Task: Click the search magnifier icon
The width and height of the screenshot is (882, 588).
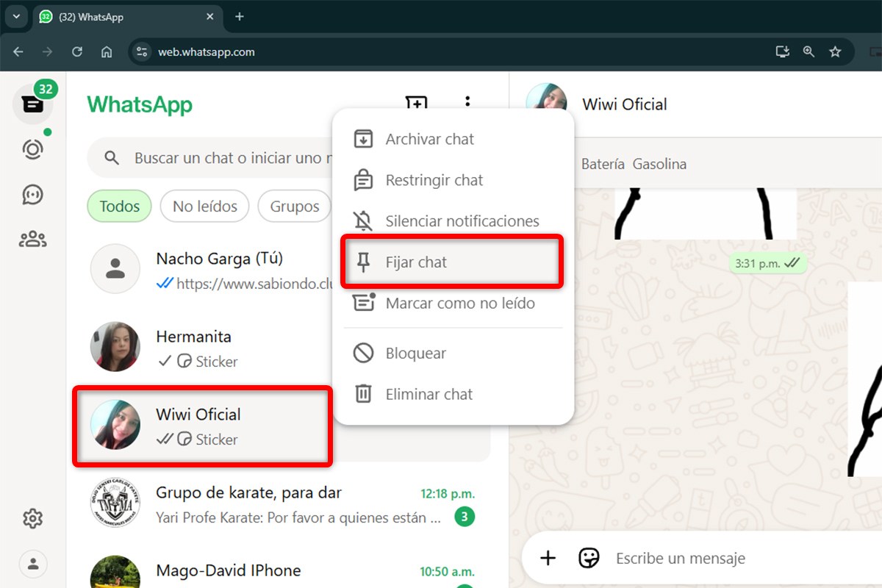Action: tap(112, 158)
